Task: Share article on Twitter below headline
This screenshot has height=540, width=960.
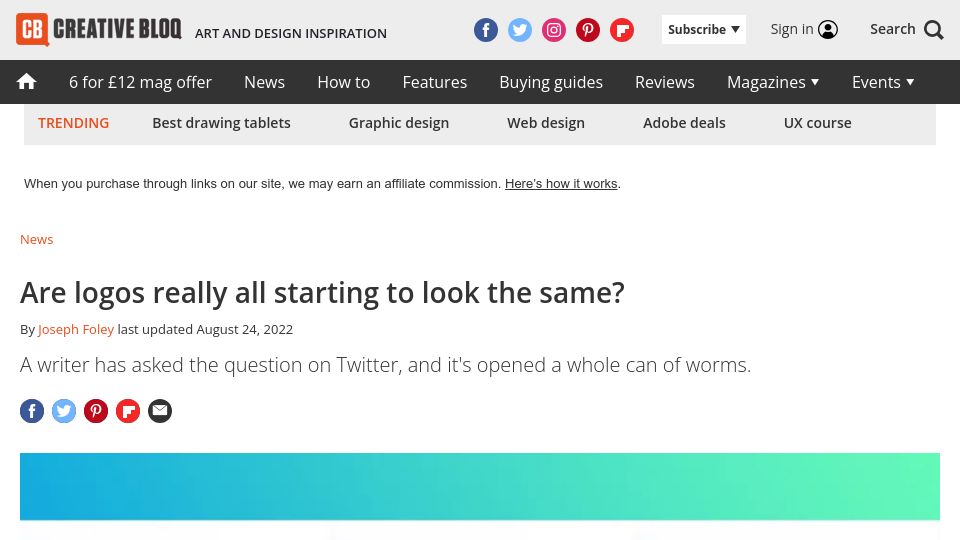Action: (x=64, y=411)
